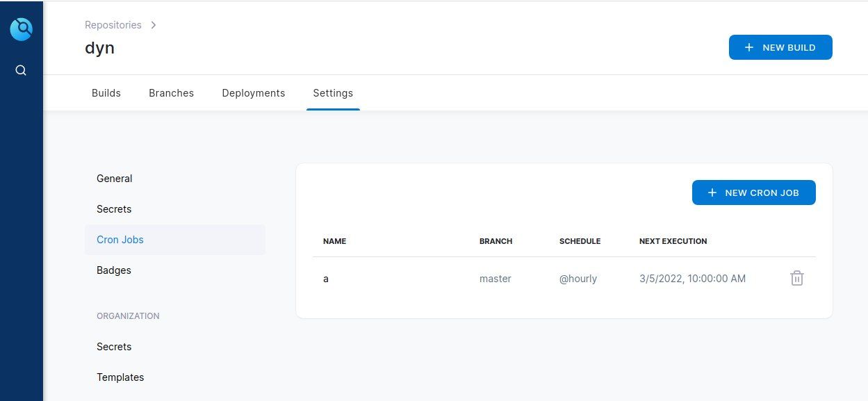The height and width of the screenshot is (401, 868).
Task: Select the Deployments tab
Action: [253, 93]
